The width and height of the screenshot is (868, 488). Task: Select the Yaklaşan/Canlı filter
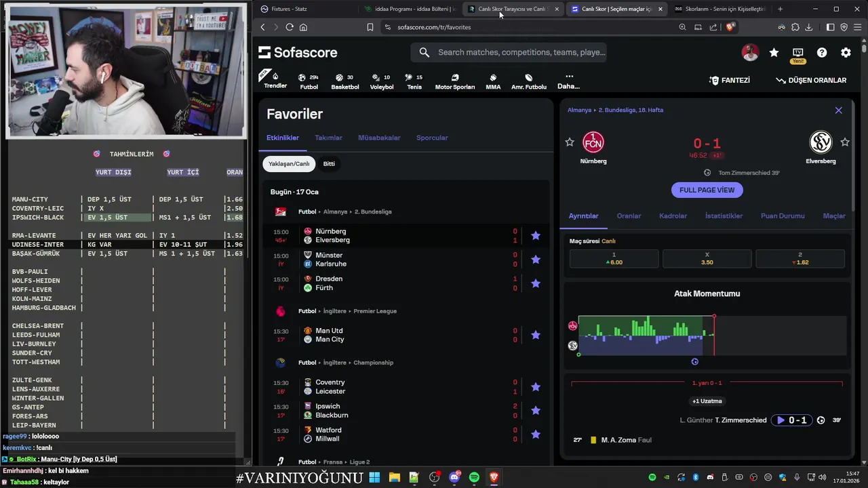[x=289, y=163]
